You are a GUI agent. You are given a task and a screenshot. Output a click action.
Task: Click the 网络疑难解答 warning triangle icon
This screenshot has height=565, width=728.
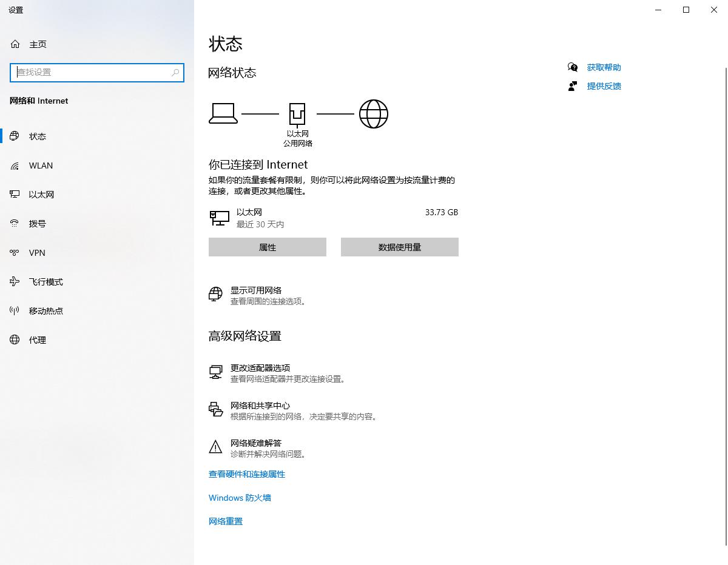click(x=215, y=447)
